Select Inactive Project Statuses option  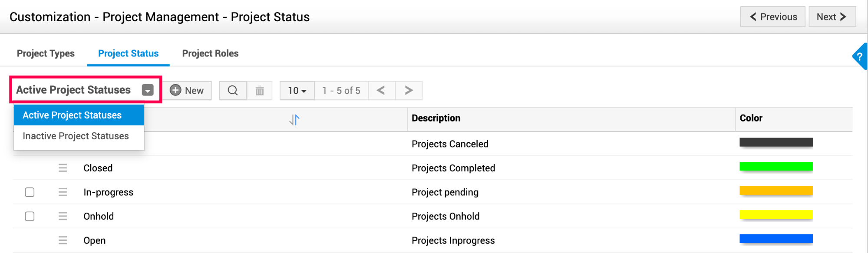[x=76, y=136]
